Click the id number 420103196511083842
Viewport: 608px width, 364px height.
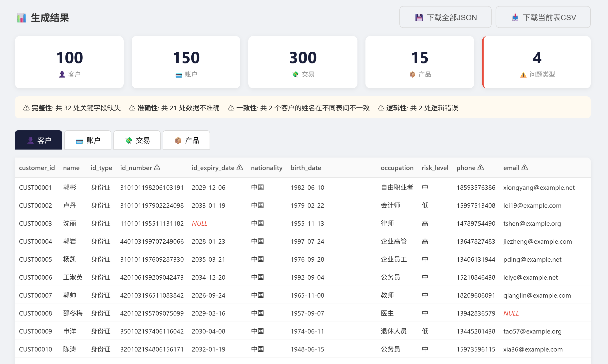(152, 295)
